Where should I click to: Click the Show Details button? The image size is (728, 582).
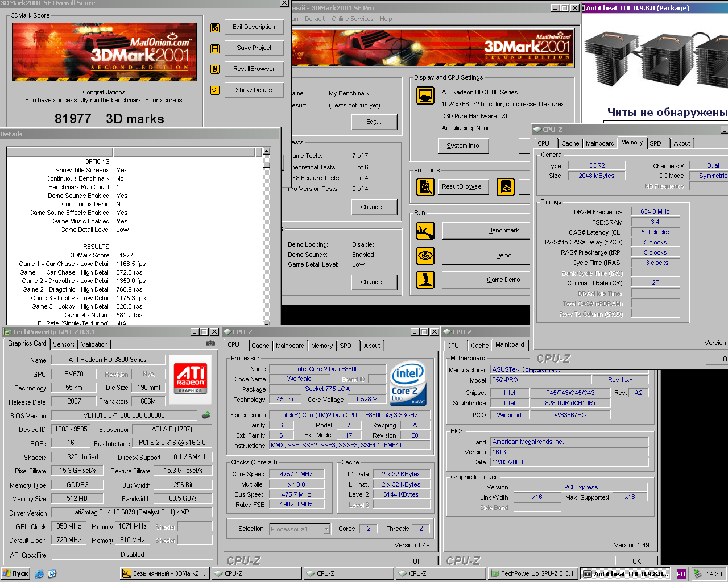[254, 90]
